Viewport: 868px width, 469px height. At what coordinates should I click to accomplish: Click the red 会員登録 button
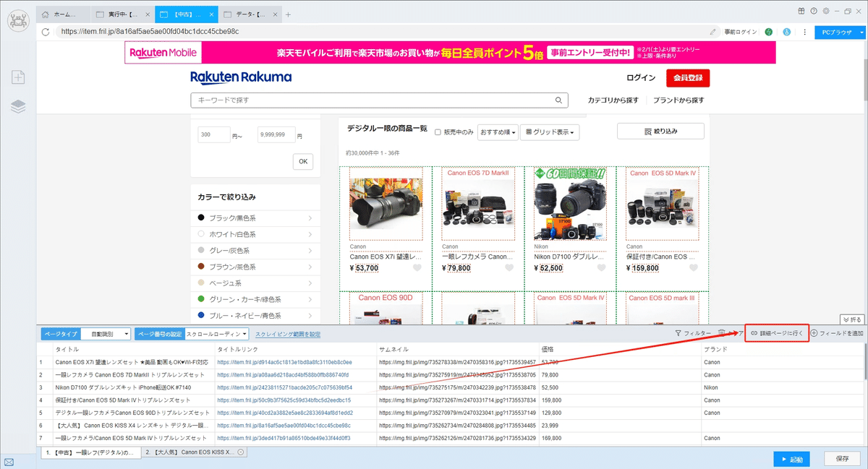pyautogui.click(x=687, y=78)
